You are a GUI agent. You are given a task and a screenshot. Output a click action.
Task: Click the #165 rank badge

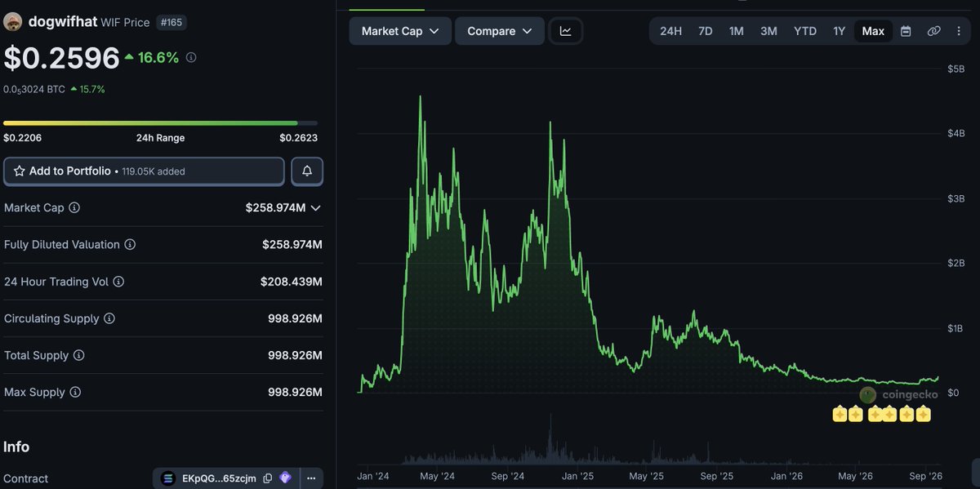pyautogui.click(x=171, y=22)
